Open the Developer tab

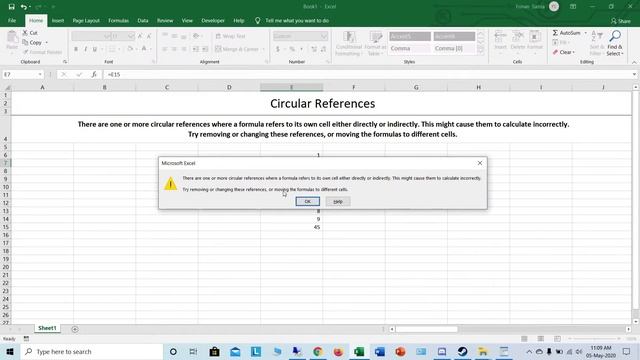[x=213, y=20]
